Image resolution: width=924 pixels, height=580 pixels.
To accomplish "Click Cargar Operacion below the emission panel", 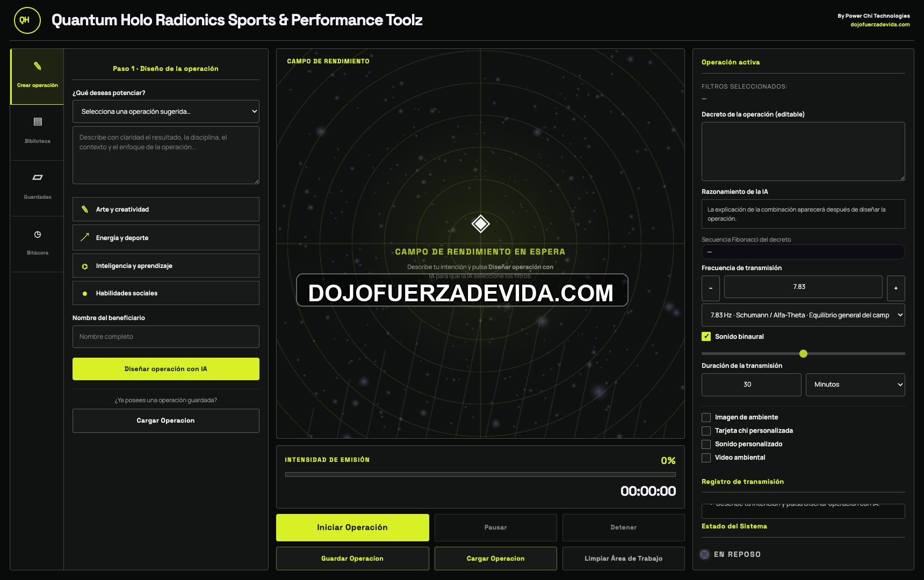I will (495, 559).
